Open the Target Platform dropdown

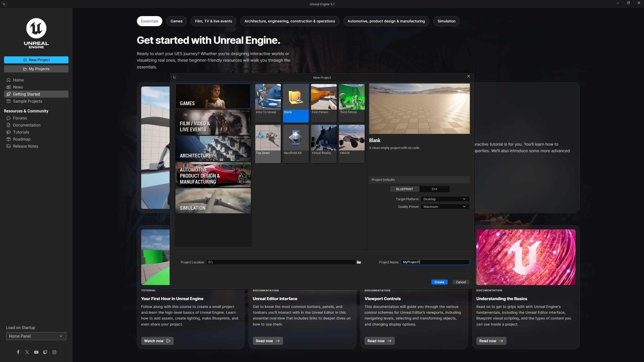coord(445,199)
